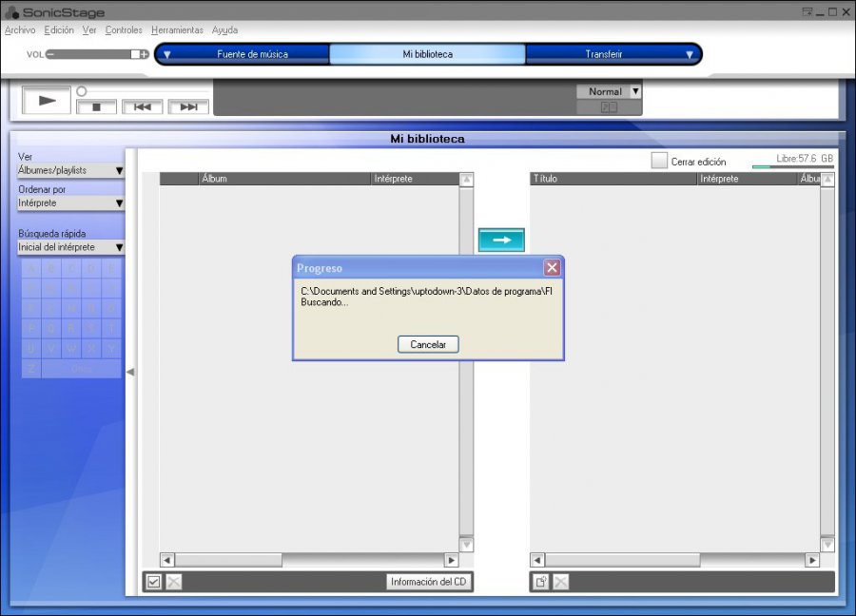The image size is (856, 616).
Task: Click track list scroll right arrow
Action: (x=812, y=560)
